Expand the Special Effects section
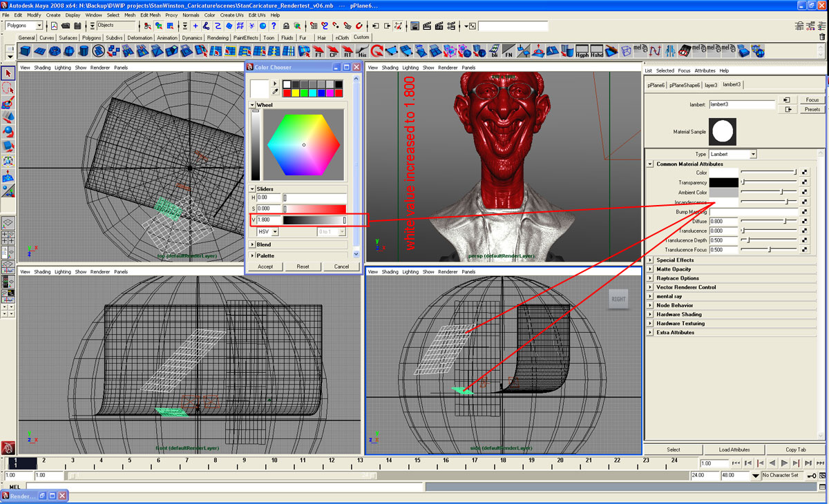This screenshot has height=504, width=829. click(x=650, y=260)
